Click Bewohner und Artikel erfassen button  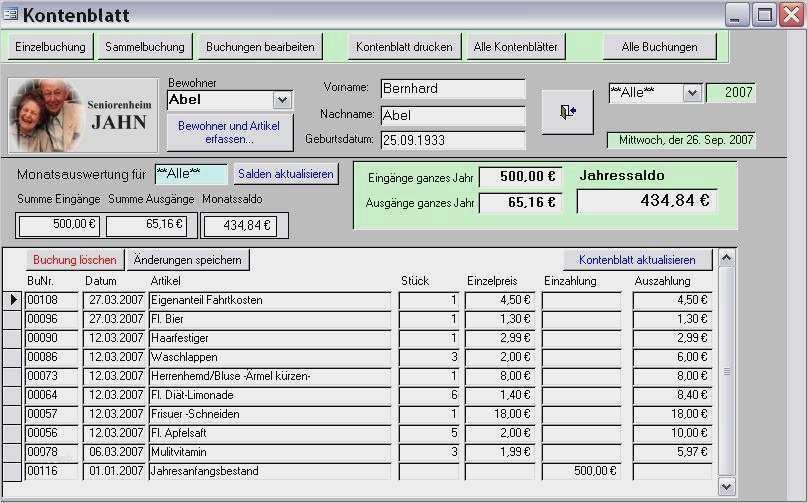pos(230,132)
